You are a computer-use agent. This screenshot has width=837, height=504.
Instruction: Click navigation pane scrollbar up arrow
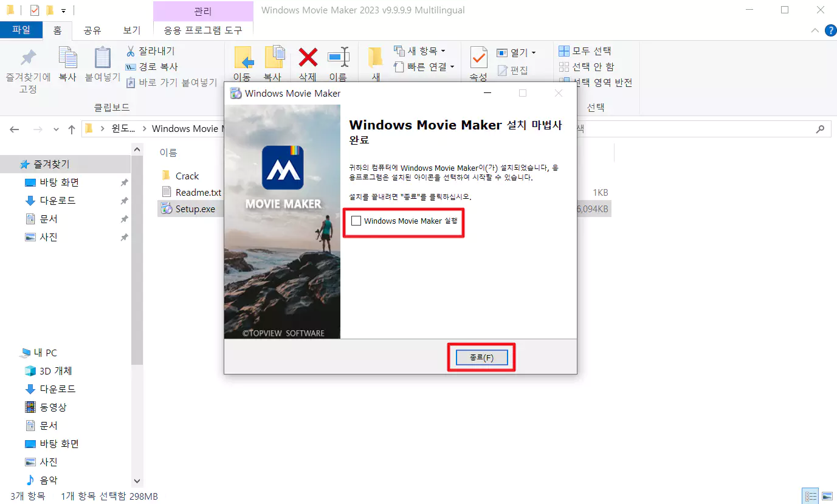[x=137, y=150]
